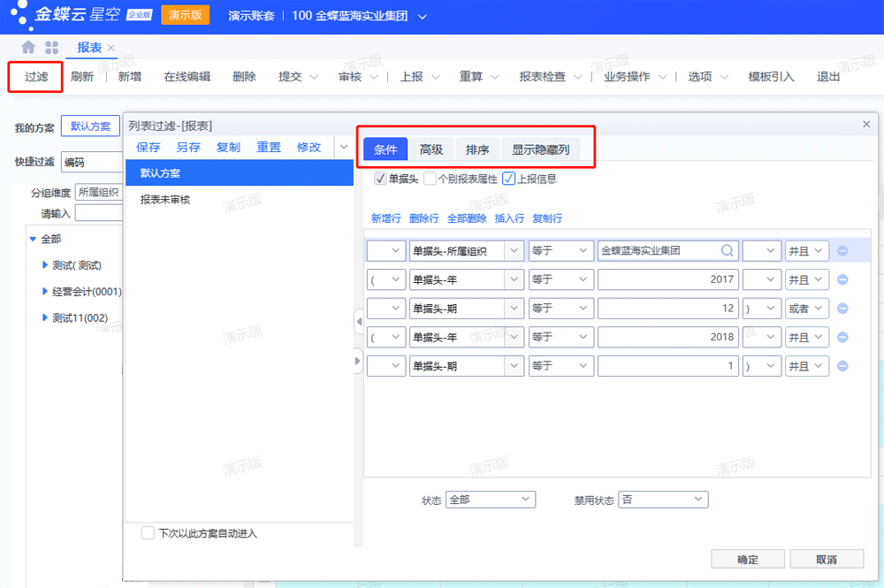The height and width of the screenshot is (588, 884).
Task: Click the magnifier icon in 金蝶蓝海实业集团 field
Action: click(x=726, y=250)
